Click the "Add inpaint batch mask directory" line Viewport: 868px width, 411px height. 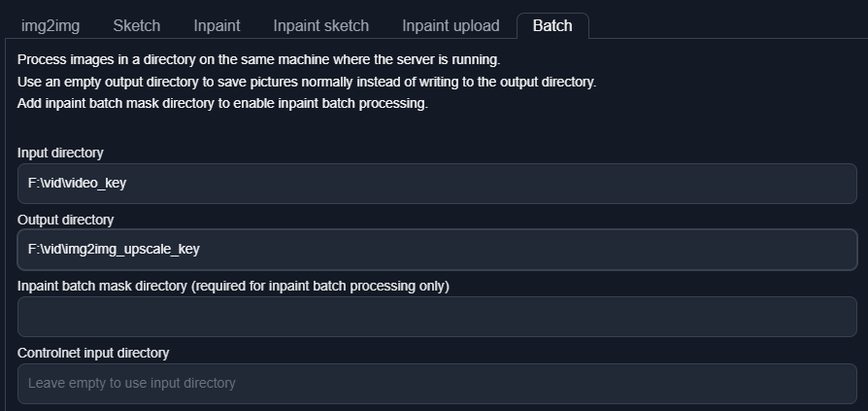pos(222,103)
